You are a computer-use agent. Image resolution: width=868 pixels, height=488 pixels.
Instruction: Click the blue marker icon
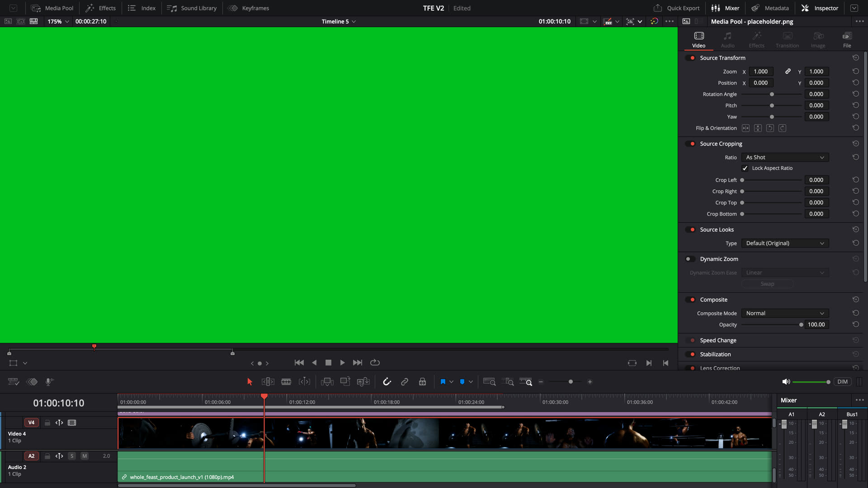tap(462, 382)
